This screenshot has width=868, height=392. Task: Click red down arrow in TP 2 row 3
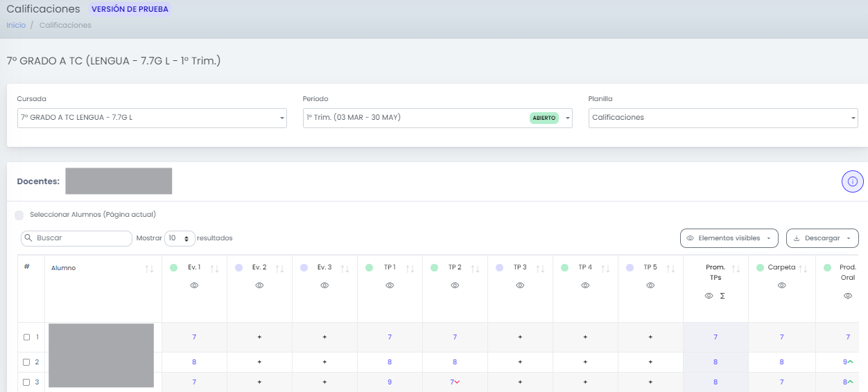point(458,382)
